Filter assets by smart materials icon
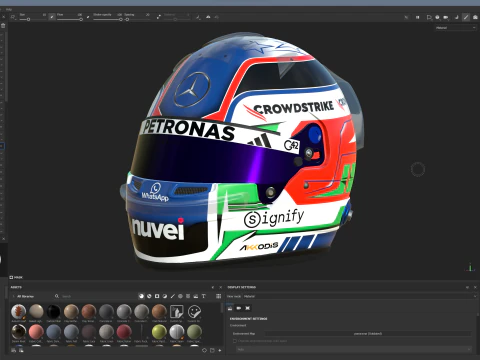The height and width of the screenshot is (360, 480). (x=149, y=296)
